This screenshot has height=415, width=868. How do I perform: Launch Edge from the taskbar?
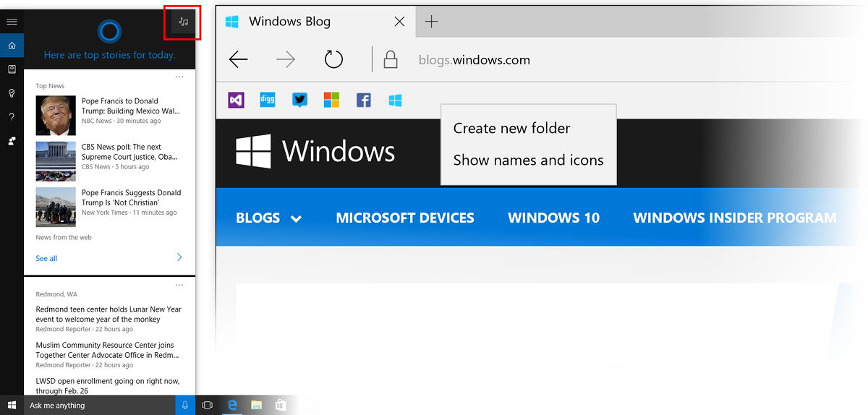233,405
